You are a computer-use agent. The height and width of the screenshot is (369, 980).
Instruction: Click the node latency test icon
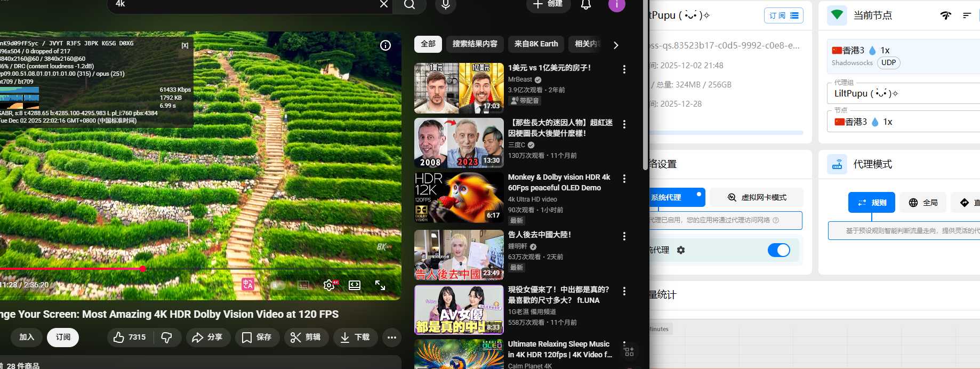[945, 15]
